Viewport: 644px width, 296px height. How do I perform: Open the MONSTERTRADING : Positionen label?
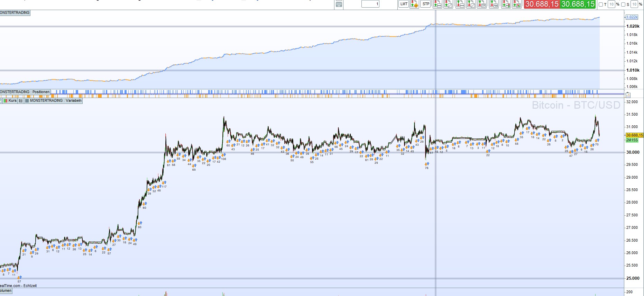pyautogui.click(x=25, y=92)
